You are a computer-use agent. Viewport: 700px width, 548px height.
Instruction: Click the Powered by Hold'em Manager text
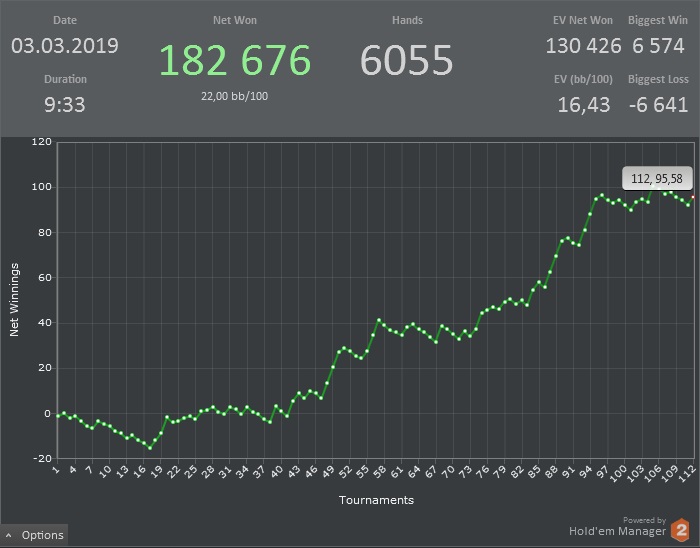tap(617, 527)
